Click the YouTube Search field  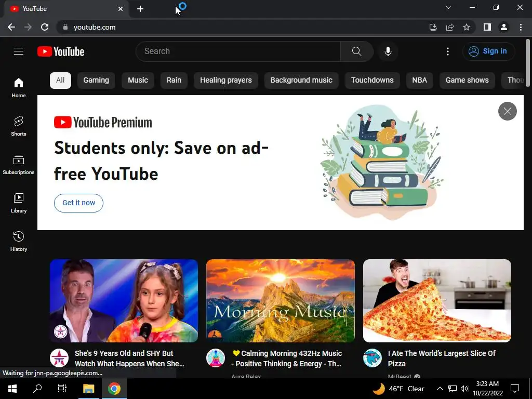coord(238,51)
